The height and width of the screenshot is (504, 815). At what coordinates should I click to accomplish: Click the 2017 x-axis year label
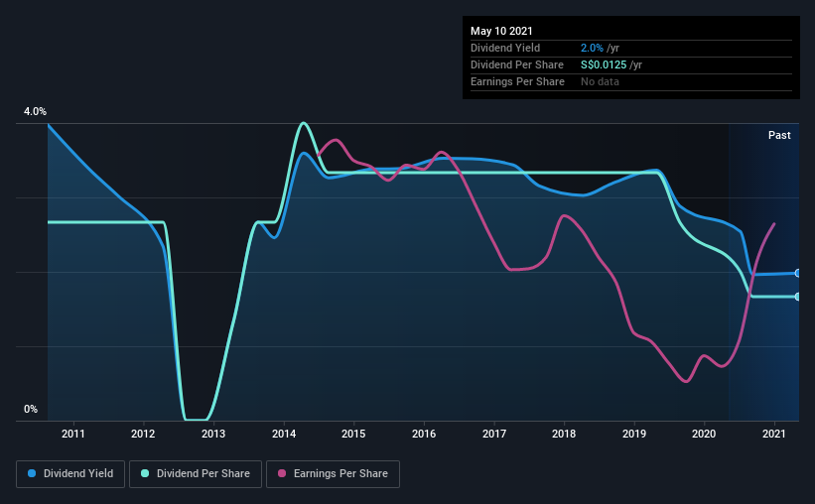coord(493,434)
